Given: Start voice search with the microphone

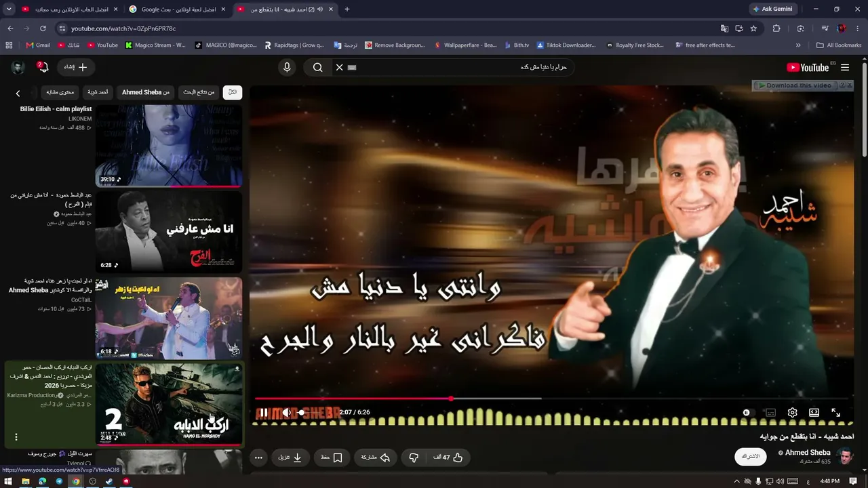Looking at the screenshot, I should [x=287, y=67].
